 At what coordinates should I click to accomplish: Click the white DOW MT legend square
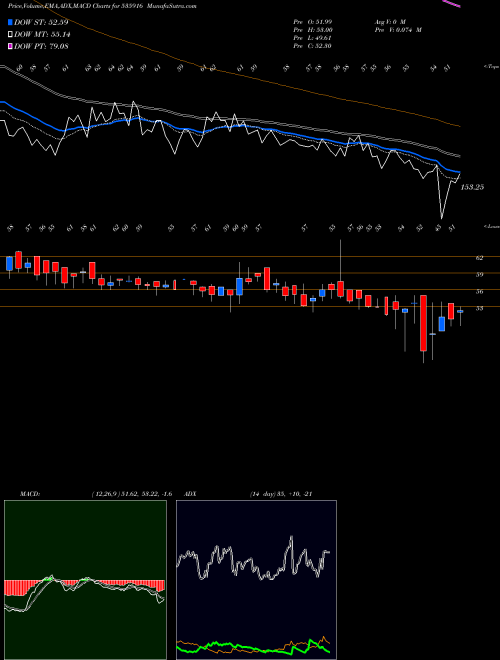click(10, 34)
